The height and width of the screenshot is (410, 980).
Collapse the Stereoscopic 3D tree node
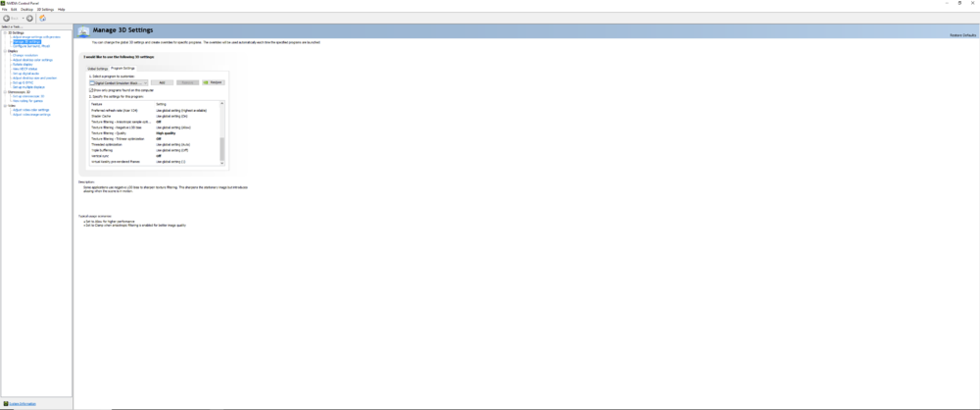(4, 91)
